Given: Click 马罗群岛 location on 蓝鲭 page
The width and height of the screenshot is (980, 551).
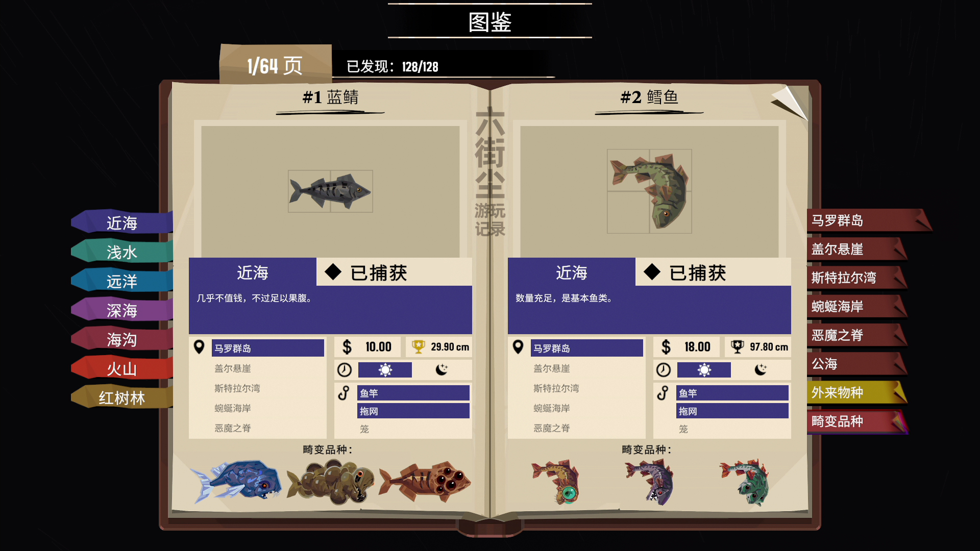Looking at the screenshot, I should [268, 348].
